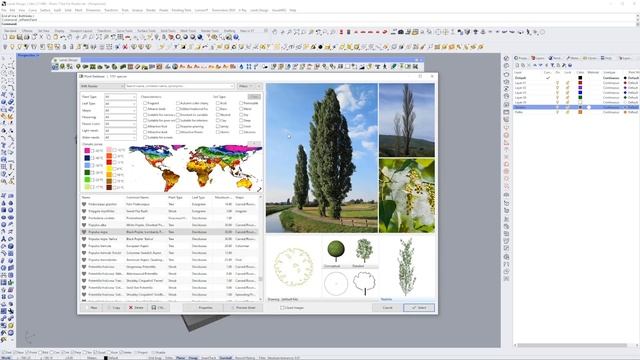The image size is (640, 360).
Task: Select the Populus nigra 'Italica' row
Action: pyautogui.click(x=169, y=239)
